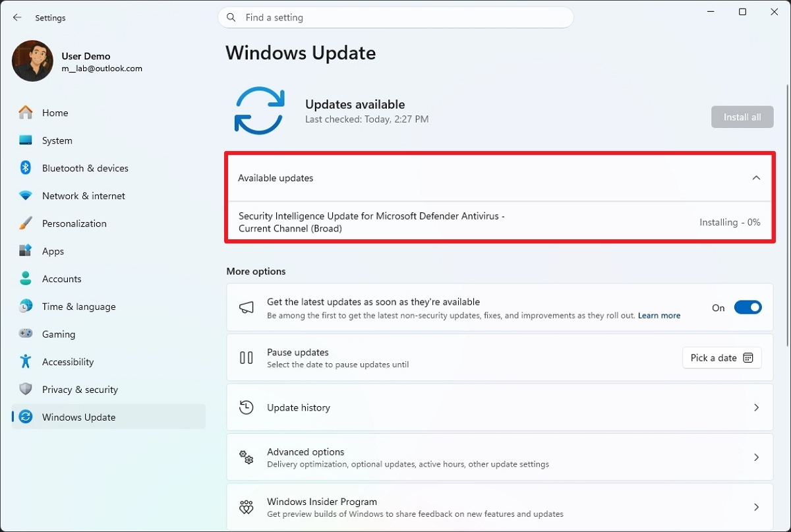Open Time & language page
The height and width of the screenshot is (532, 791).
tap(109, 307)
